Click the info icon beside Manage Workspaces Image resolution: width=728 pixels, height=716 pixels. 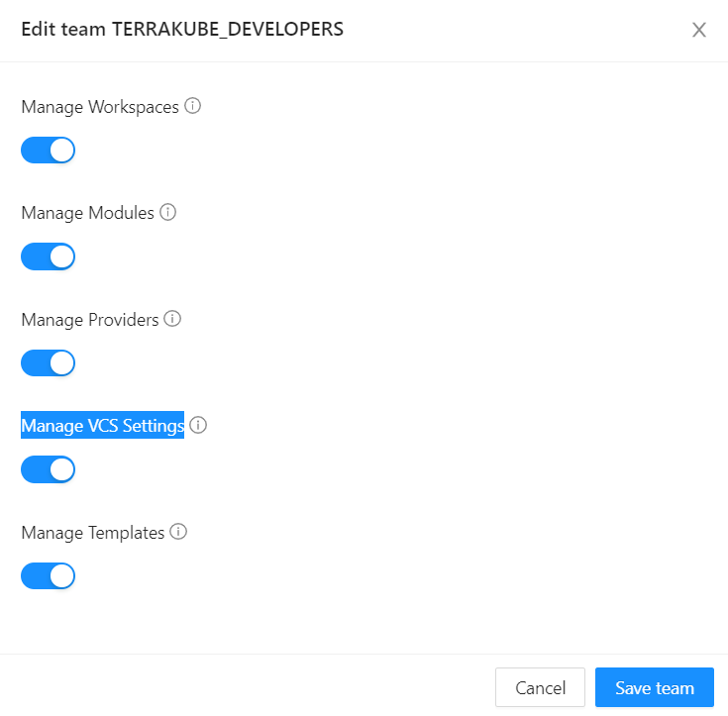(193, 106)
